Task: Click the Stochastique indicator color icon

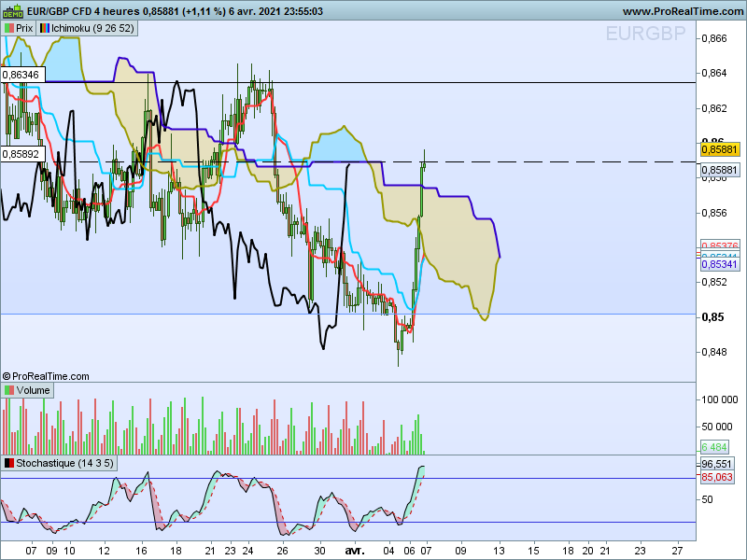Action: click(x=9, y=463)
